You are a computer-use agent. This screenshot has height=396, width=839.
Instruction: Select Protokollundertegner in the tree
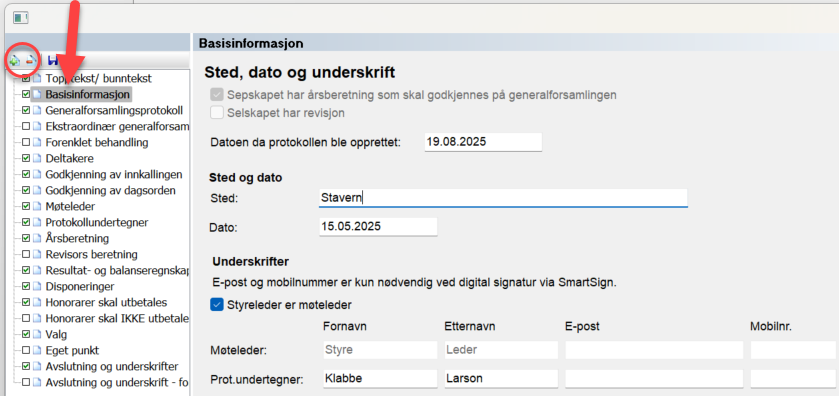97,222
